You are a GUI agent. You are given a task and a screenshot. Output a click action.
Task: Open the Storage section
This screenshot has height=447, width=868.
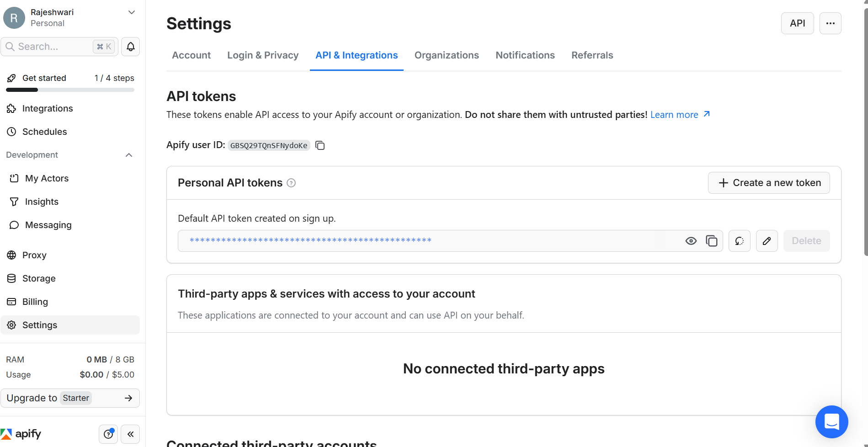pyautogui.click(x=38, y=278)
